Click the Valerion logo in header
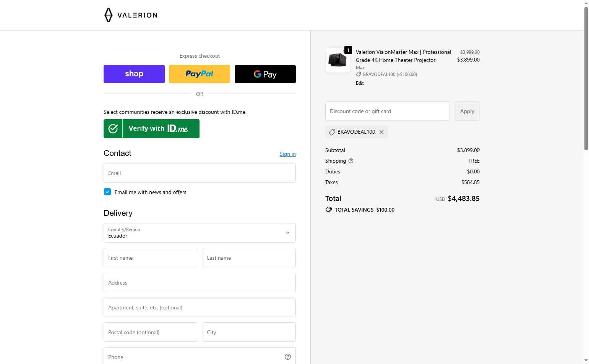The width and height of the screenshot is (589, 364). point(131,15)
